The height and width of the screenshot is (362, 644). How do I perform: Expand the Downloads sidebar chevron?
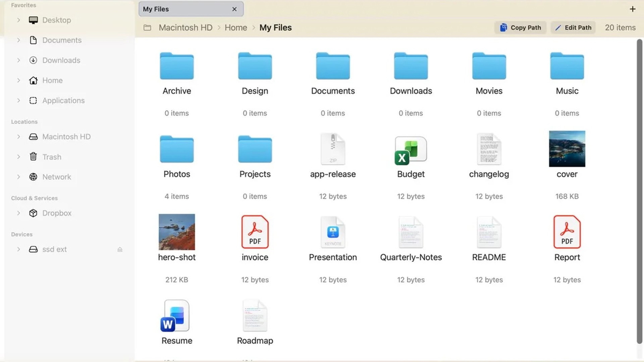[19, 60]
